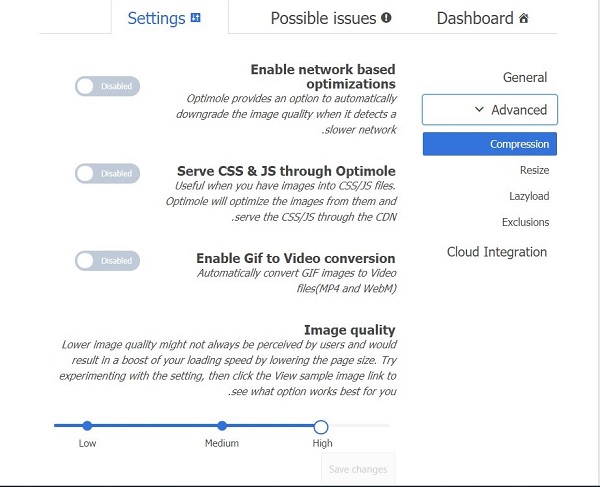Open the Lazyload settings
Viewport: 600px width, 487px height.
(x=529, y=196)
